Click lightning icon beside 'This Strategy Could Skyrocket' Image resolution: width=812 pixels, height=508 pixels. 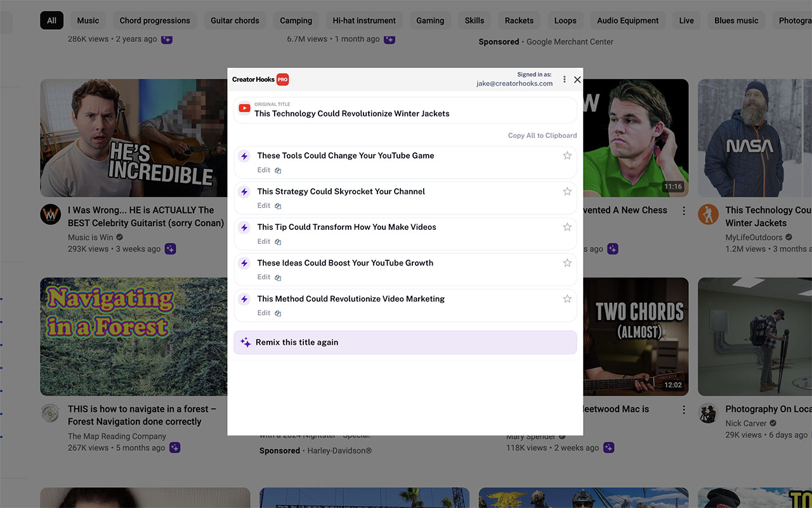click(244, 192)
